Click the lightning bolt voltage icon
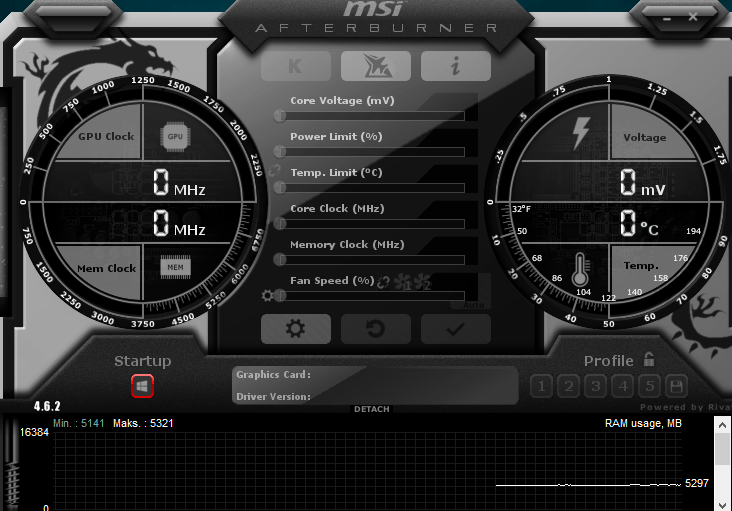The height and width of the screenshot is (511, 732). click(x=581, y=133)
